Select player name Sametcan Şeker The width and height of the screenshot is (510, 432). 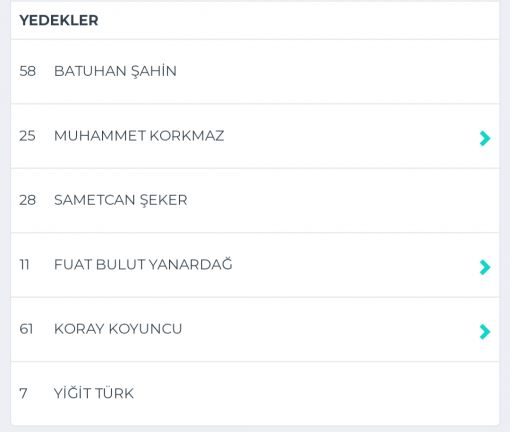[x=121, y=200]
